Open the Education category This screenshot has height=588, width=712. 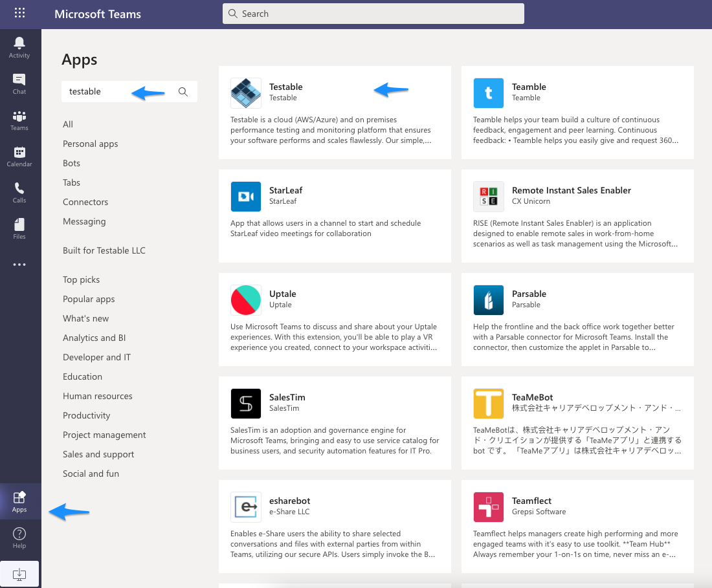(x=82, y=376)
